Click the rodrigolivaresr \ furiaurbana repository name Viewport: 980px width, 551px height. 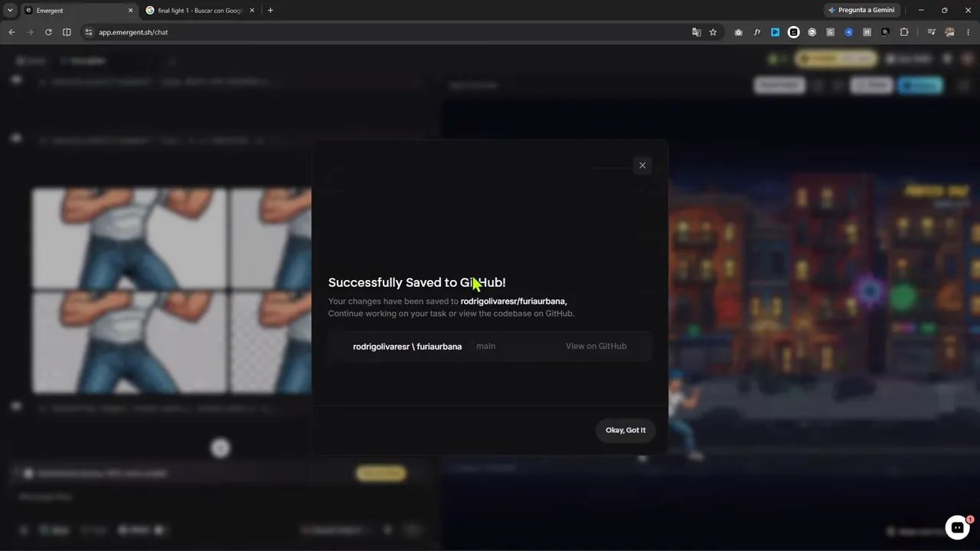(x=407, y=347)
